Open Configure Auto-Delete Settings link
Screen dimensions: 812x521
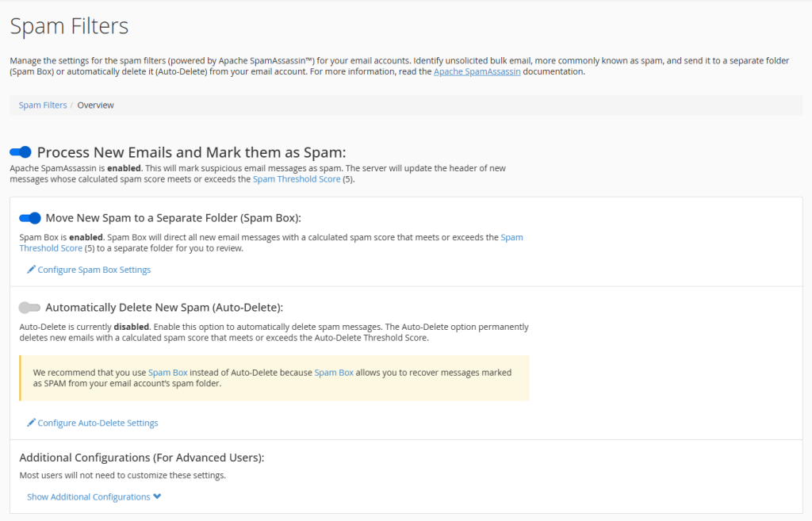tap(98, 423)
